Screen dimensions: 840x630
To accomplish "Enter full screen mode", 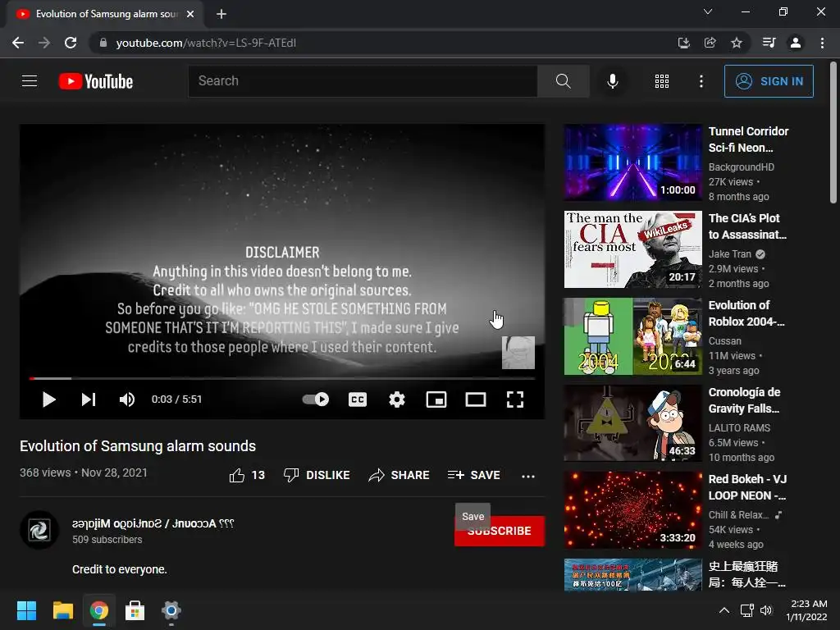I will pos(515,399).
